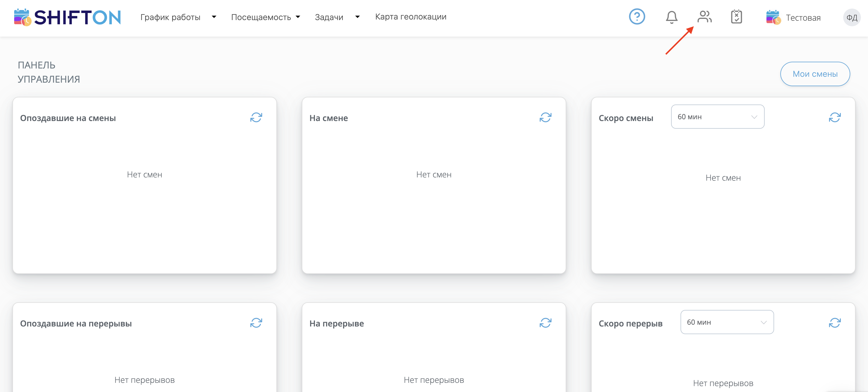The image size is (868, 392).
Task: Select the Тестовая company name
Action: (803, 18)
